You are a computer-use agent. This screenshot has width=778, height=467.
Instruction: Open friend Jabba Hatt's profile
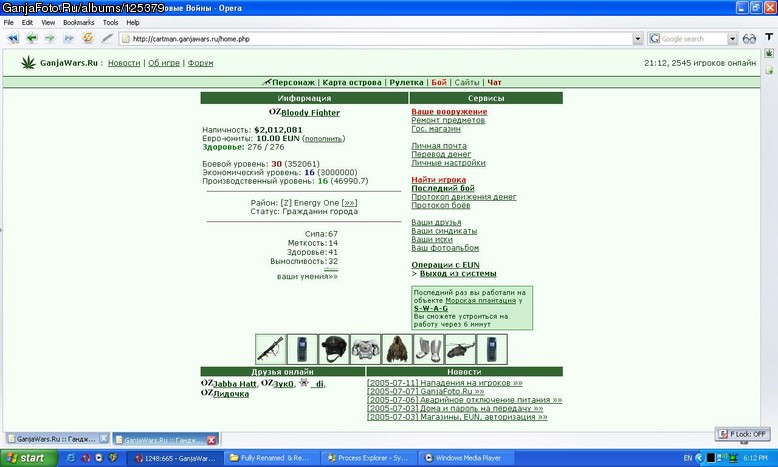coord(235,384)
